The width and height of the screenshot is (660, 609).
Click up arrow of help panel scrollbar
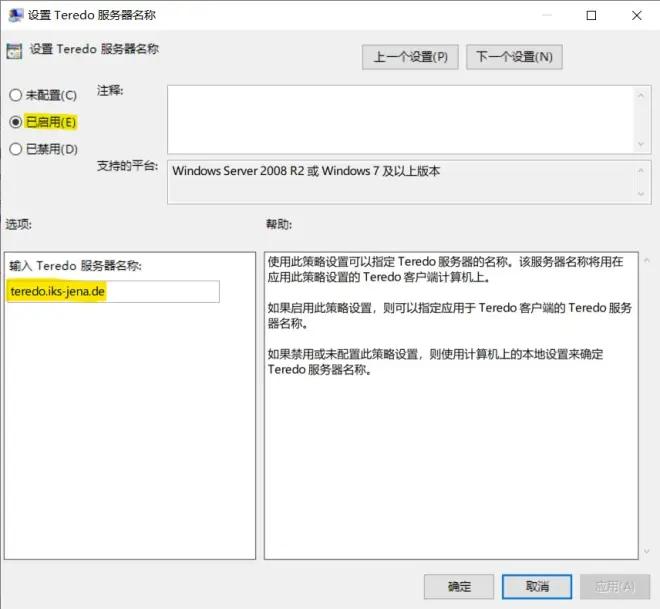[x=647, y=261]
